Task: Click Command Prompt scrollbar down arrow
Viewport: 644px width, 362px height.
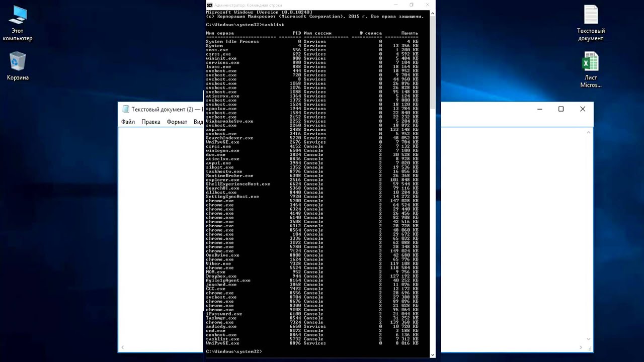Action: pyautogui.click(x=433, y=355)
